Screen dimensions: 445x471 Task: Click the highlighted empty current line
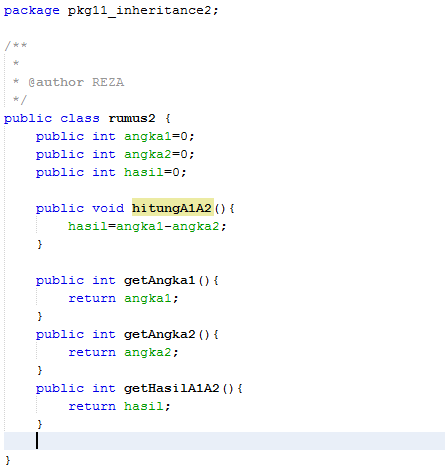(224, 441)
